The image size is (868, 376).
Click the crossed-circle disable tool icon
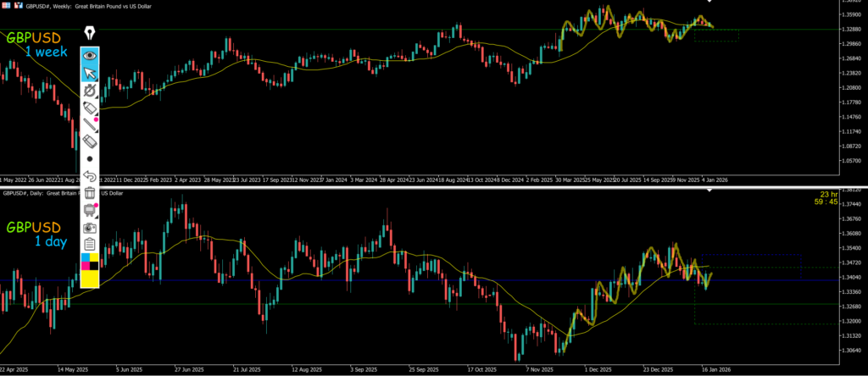(90, 91)
